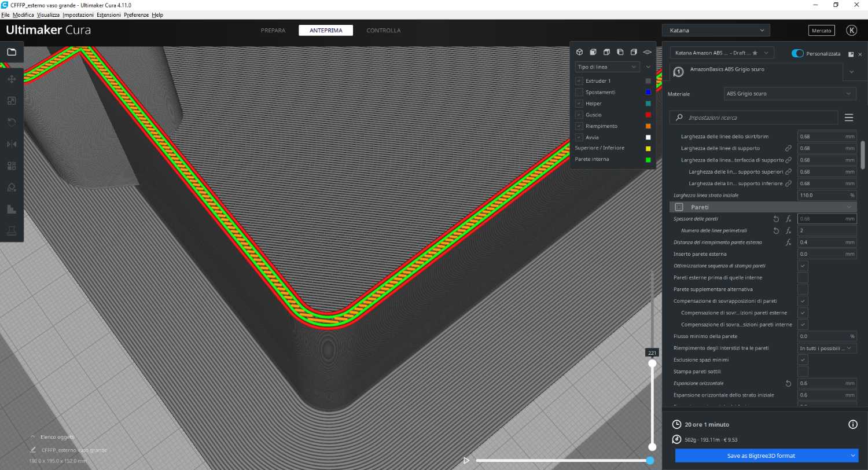Image resolution: width=868 pixels, height=470 pixels.
Task: Uncheck Guscio checkbox
Action: pos(579,115)
